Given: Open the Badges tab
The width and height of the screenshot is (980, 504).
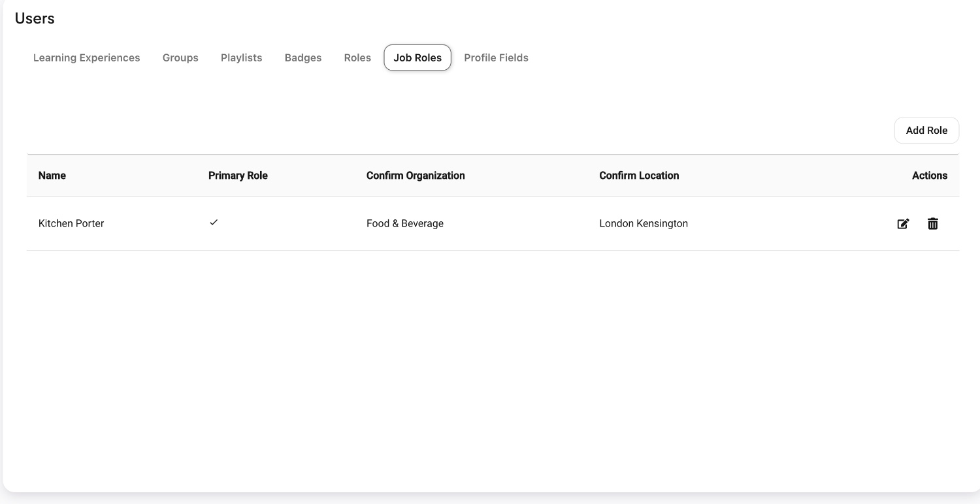Looking at the screenshot, I should coord(303,57).
